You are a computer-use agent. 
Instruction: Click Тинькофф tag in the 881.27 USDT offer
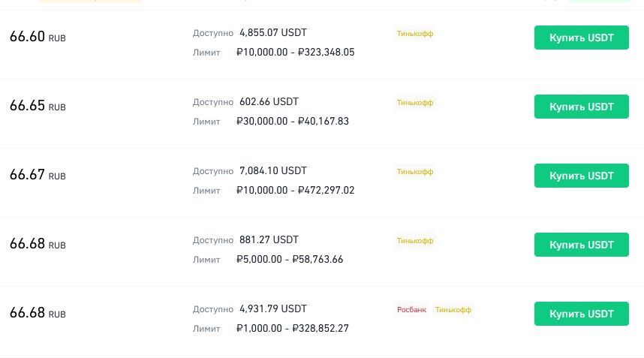point(415,241)
